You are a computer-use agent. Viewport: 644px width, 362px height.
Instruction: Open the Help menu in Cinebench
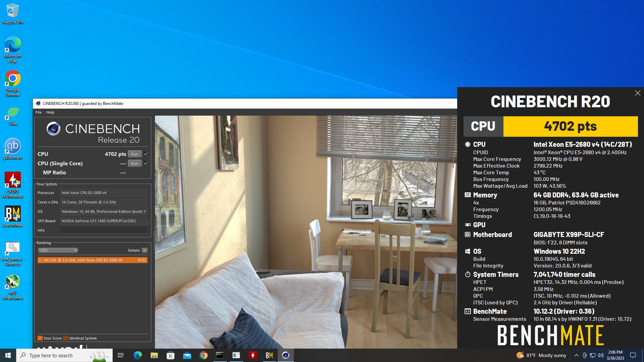pyautogui.click(x=50, y=112)
